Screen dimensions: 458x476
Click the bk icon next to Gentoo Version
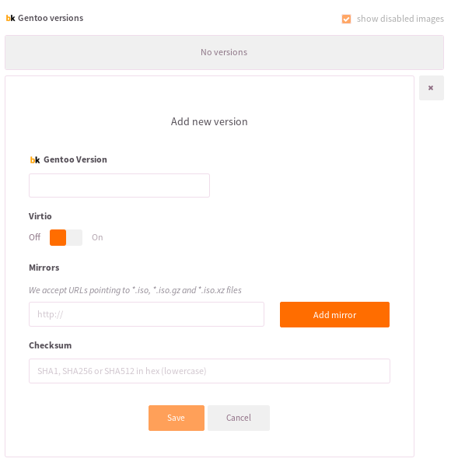pos(35,159)
